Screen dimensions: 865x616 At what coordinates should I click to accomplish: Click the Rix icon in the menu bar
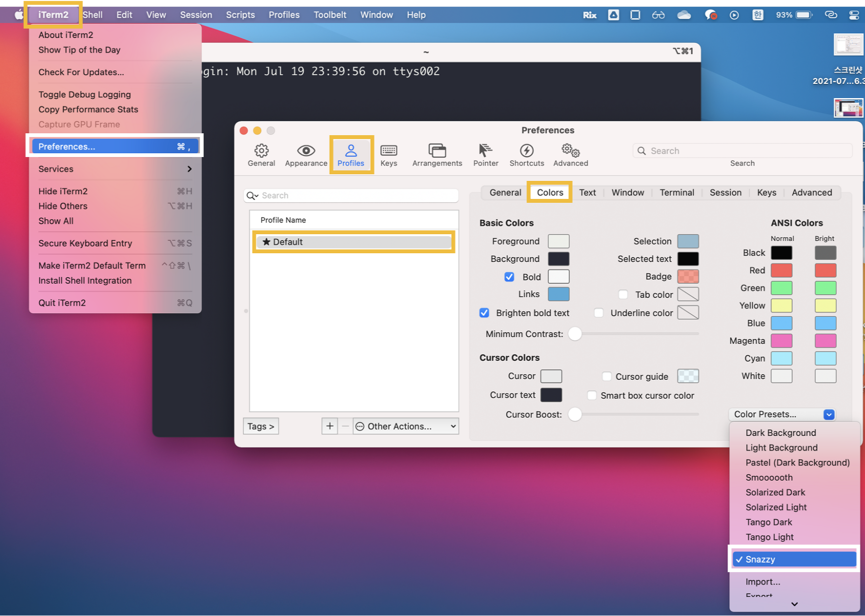tap(589, 15)
